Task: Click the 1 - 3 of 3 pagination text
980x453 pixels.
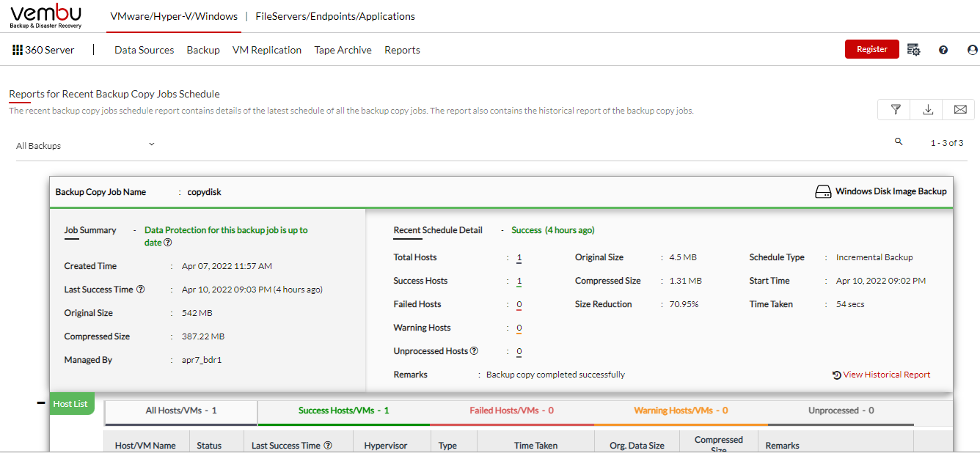Action: click(x=947, y=143)
